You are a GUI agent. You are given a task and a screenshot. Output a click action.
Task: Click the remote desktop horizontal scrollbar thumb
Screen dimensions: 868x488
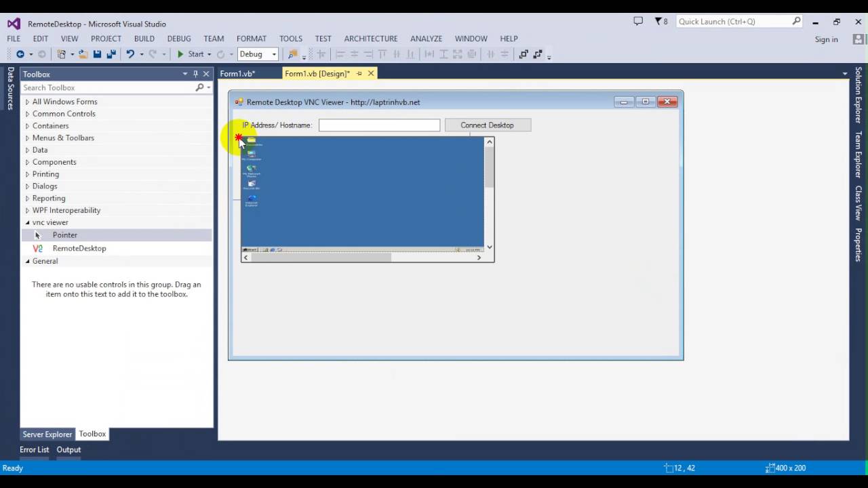coord(322,258)
